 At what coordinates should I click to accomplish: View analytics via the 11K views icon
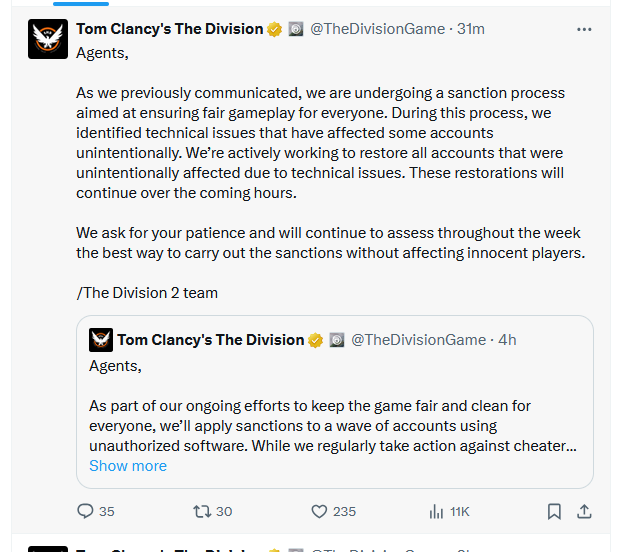pyautogui.click(x=436, y=511)
